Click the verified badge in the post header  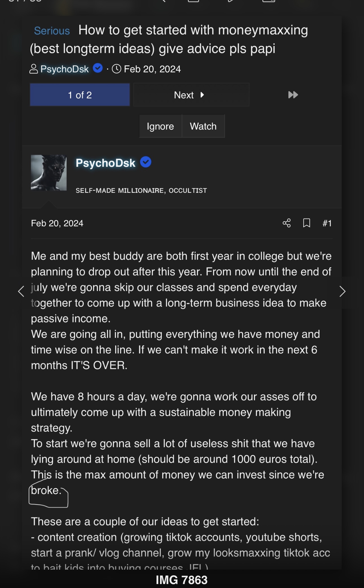pos(146,162)
